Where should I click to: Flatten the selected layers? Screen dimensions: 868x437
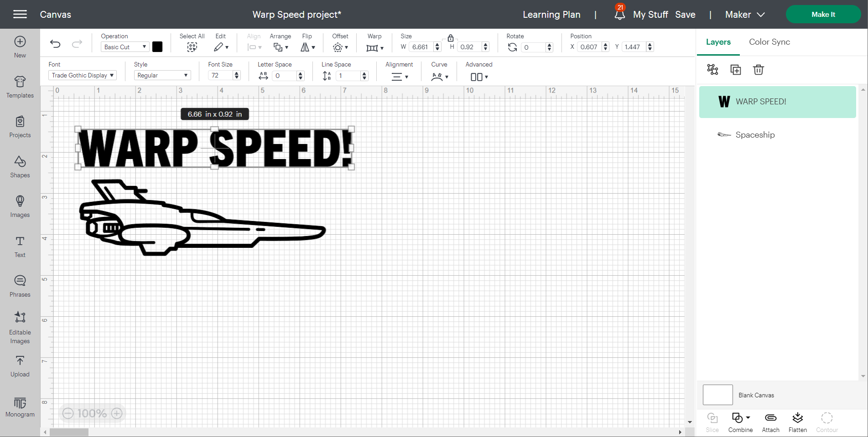[798, 422]
